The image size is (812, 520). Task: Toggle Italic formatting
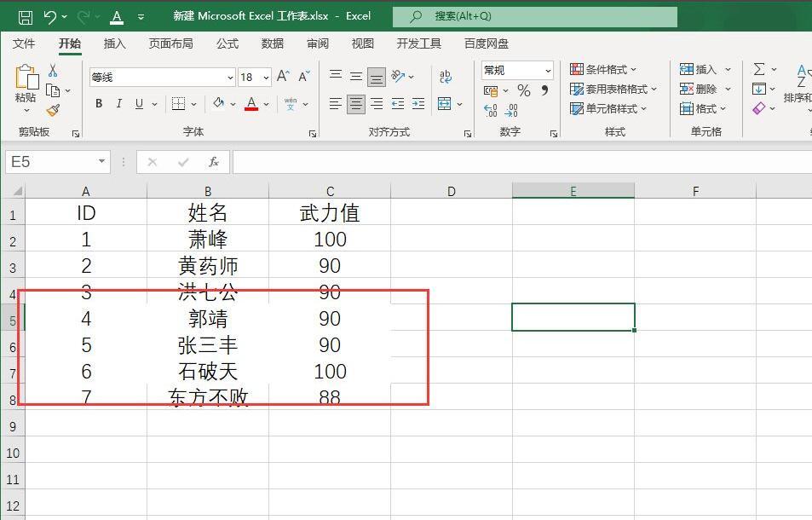pyautogui.click(x=119, y=104)
